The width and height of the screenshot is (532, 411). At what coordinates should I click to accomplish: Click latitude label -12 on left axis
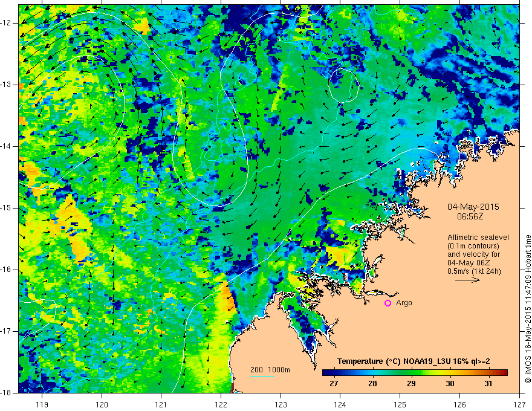click(x=7, y=23)
